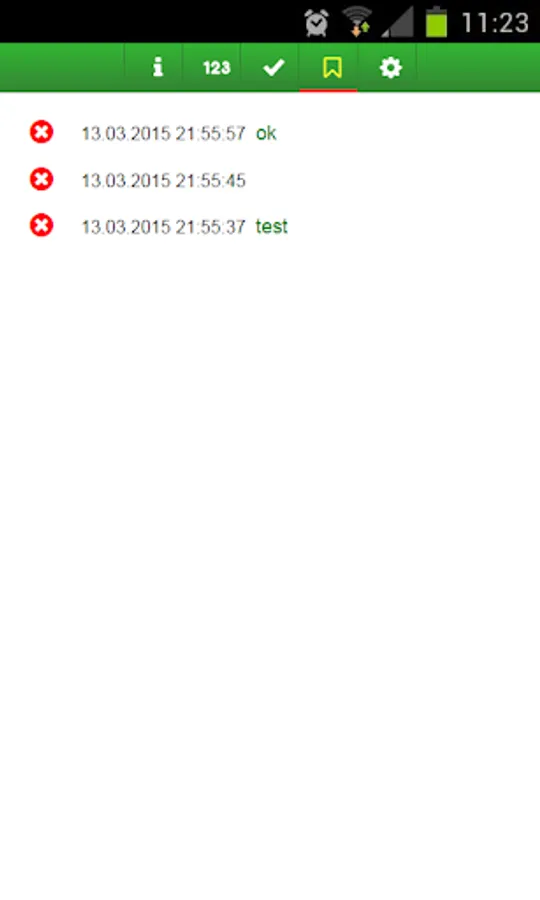Open the green test label
The width and height of the screenshot is (540, 900).
[x=272, y=226]
